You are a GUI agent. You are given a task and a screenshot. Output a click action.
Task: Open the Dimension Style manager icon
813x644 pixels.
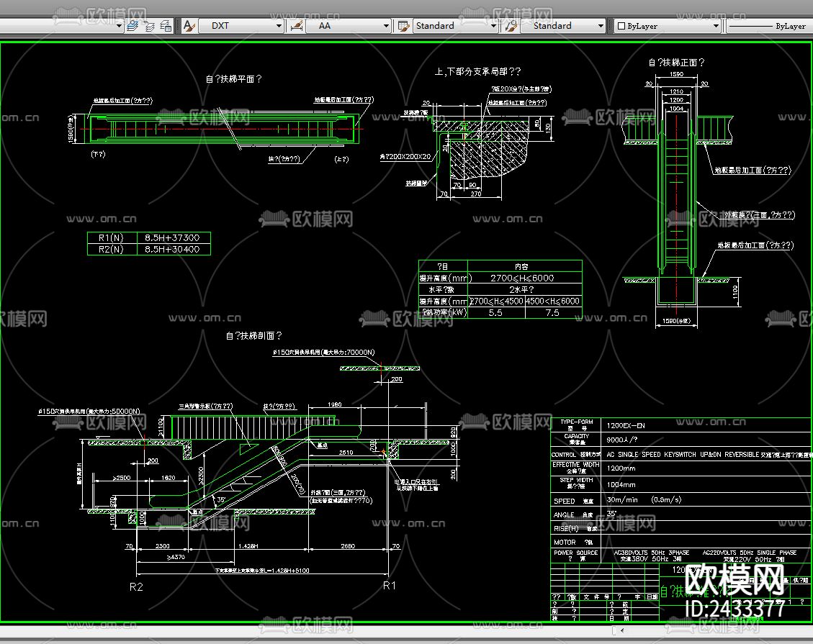[x=297, y=25]
